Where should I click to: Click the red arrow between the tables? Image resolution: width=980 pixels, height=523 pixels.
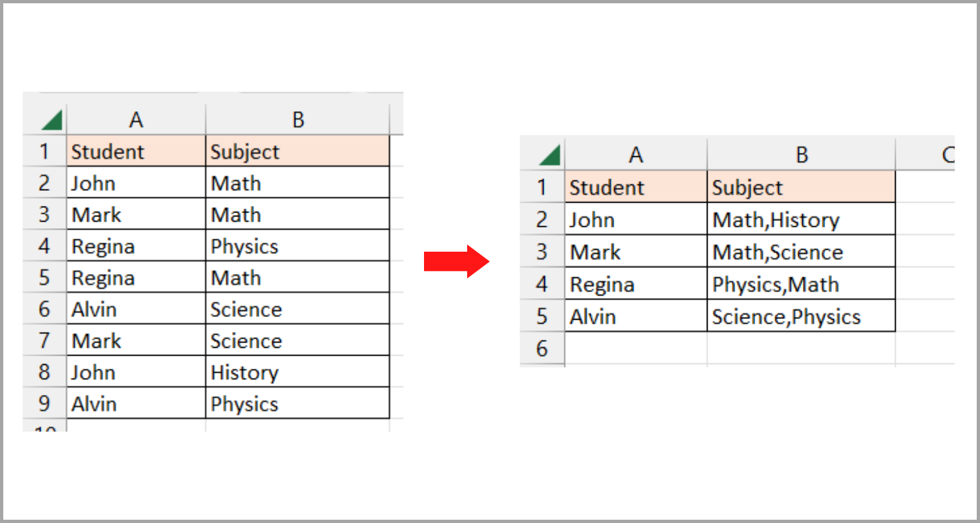click(457, 261)
